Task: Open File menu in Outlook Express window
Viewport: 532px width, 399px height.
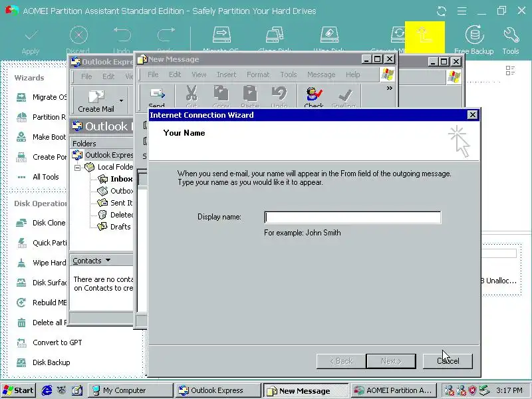Action: pos(86,76)
